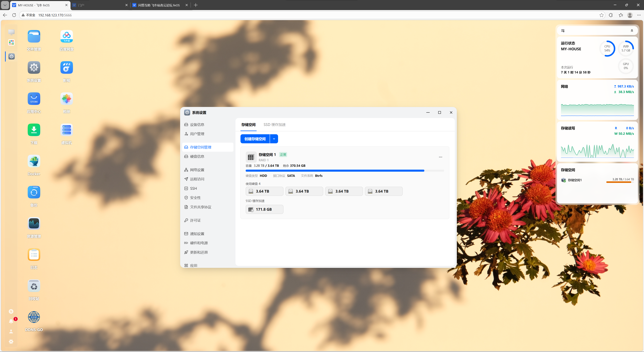This screenshot has height=352, width=644.
Task: Open the Docker desktop app icon
Action: [34, 161]
